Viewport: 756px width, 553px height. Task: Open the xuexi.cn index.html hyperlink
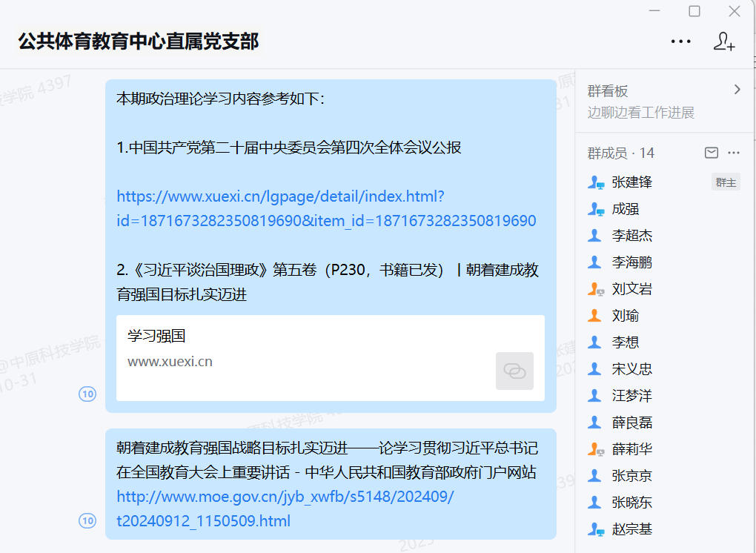(x=326, y=209)
